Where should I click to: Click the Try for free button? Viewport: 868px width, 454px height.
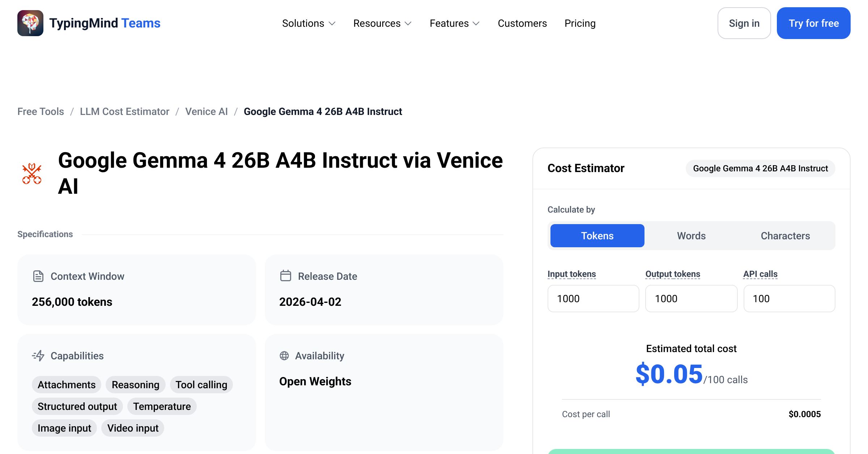pos(814,23)
